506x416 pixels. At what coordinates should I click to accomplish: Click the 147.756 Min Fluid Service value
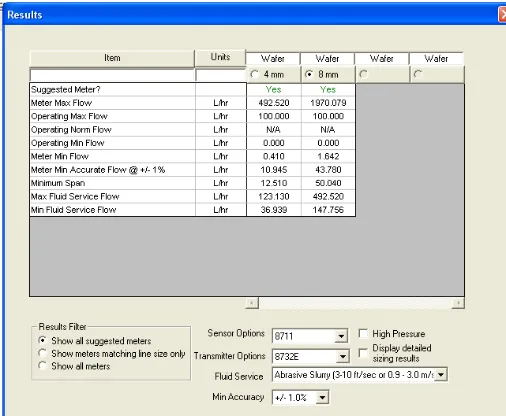tap(328, 210)
